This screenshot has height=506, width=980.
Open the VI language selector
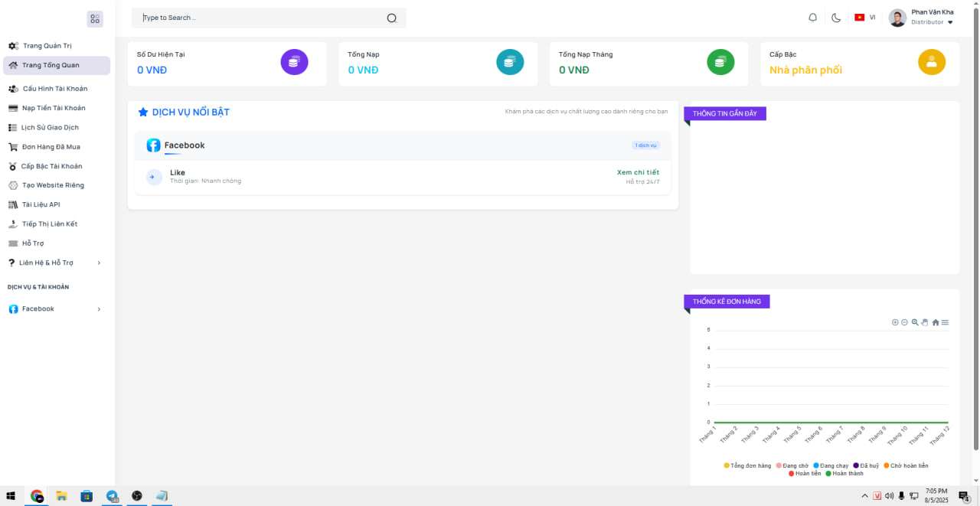pos(864,18)
